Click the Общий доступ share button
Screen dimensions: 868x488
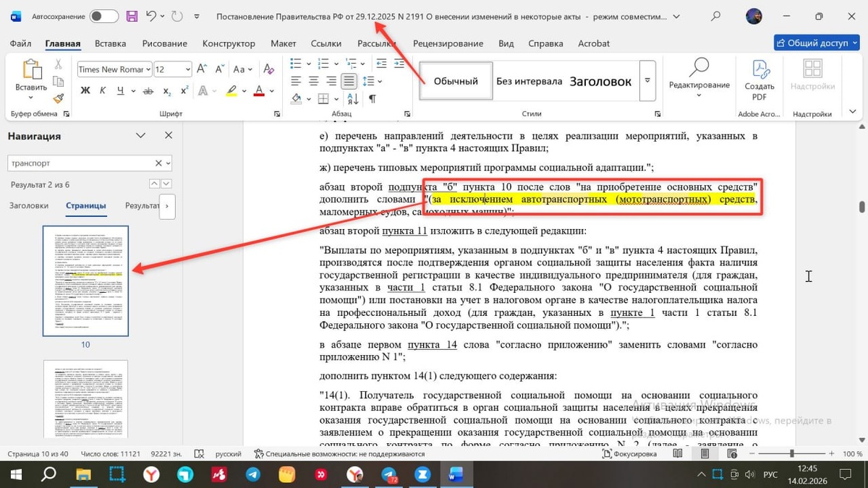point(817,43)
